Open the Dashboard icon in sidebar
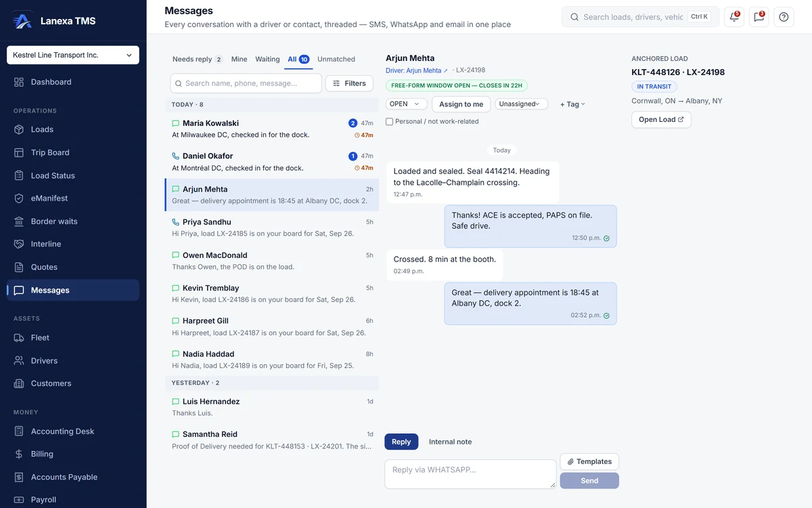 19,82
